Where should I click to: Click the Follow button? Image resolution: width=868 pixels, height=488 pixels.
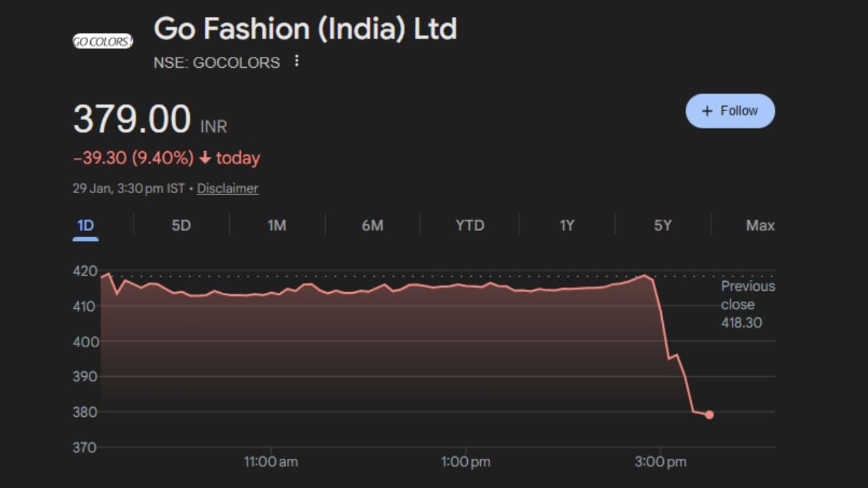pos(730,110)
